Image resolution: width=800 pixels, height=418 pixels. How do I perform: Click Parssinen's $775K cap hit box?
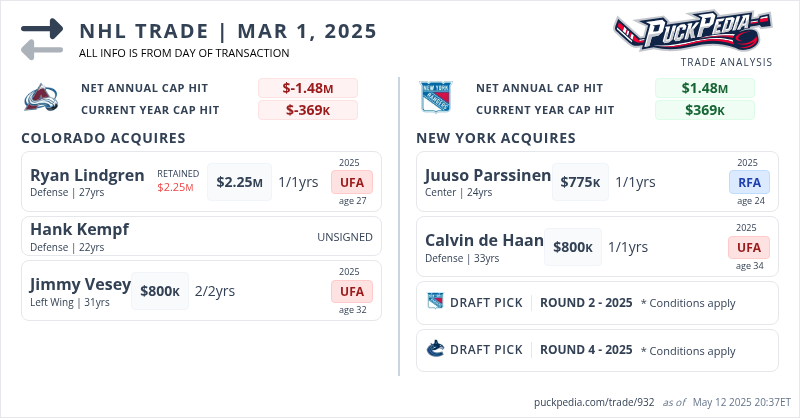pos(580,182)
